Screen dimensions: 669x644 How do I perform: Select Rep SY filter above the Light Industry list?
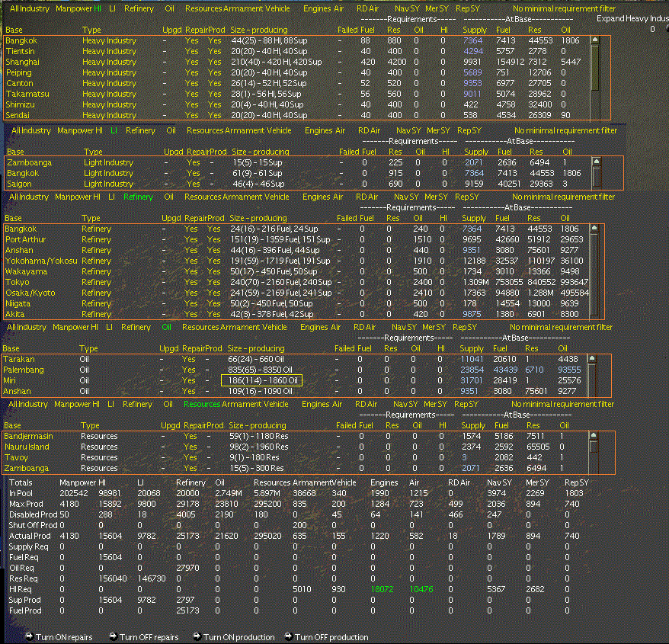tap(469, 130)
